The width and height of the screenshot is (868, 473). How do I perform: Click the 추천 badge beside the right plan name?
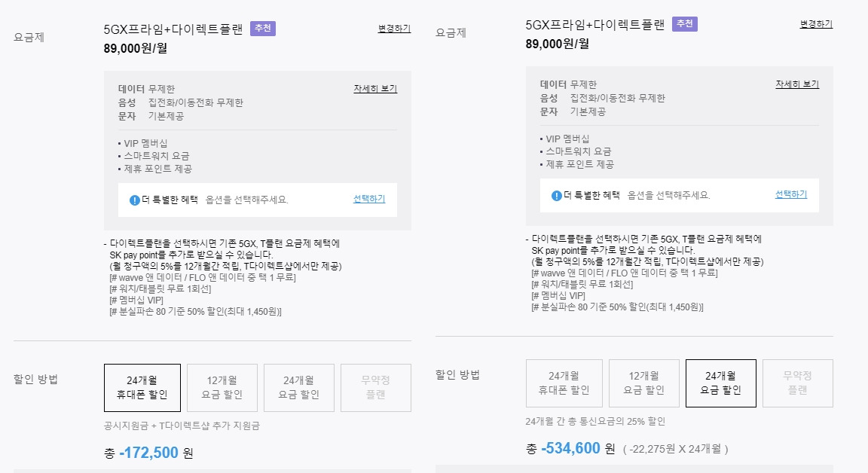pos(684,23)
